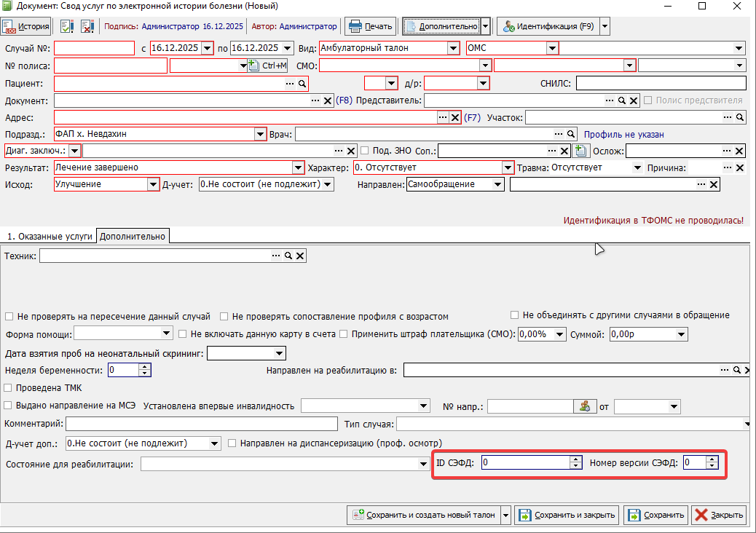Image resolution: width=756 pixels, height=533 pixels.
Task: Click the Печать printer button
Action: point(371,27)
